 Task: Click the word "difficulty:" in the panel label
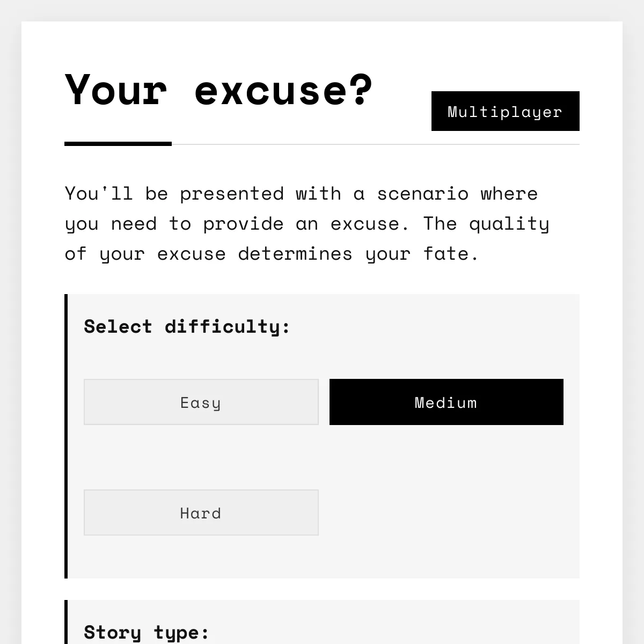tap(228, 326)
